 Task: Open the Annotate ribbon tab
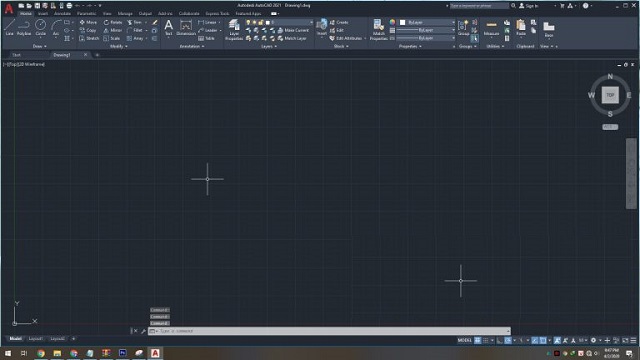[62, 13]
